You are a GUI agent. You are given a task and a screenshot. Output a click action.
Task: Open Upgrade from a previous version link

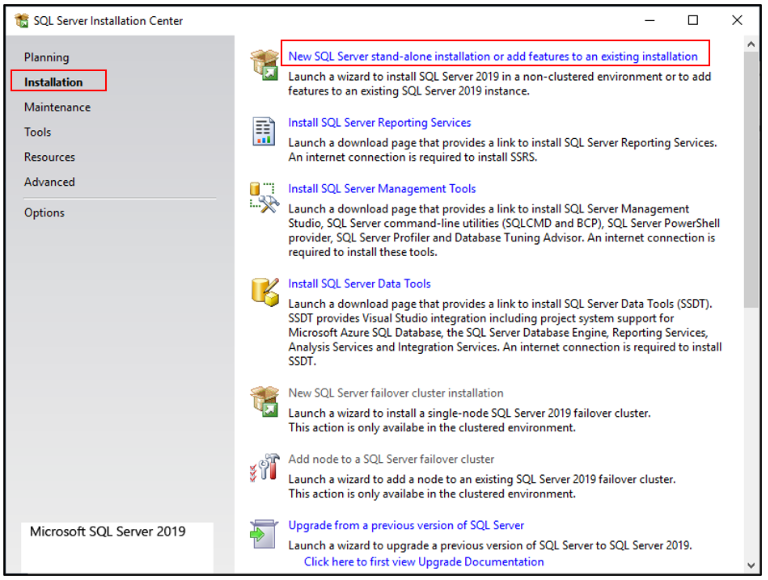[x=406, y=525]
